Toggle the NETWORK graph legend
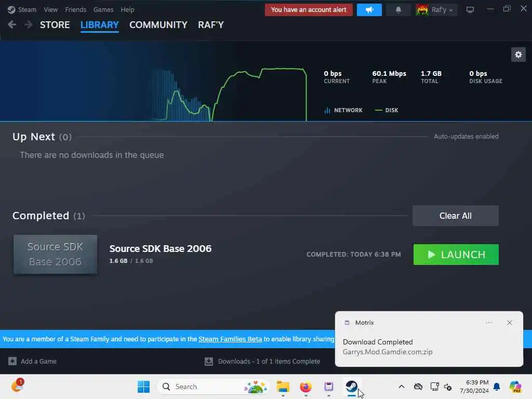Viewport: 532px width, 399px height. [343, 110]
